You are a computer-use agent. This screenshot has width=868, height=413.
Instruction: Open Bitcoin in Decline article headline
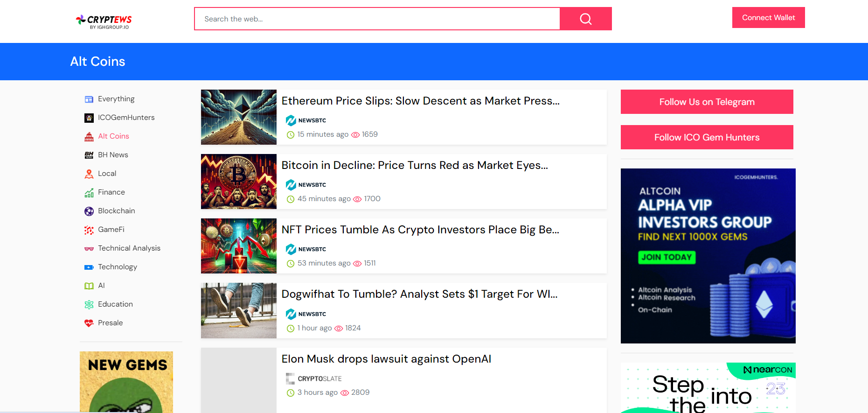pyautogui.click(x=415, y=165)
